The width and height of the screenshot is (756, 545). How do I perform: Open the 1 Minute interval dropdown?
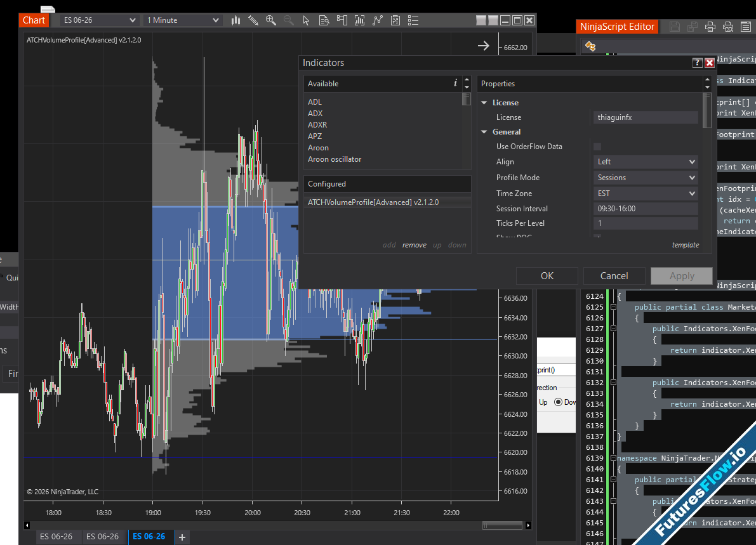(x=183, y=20)
